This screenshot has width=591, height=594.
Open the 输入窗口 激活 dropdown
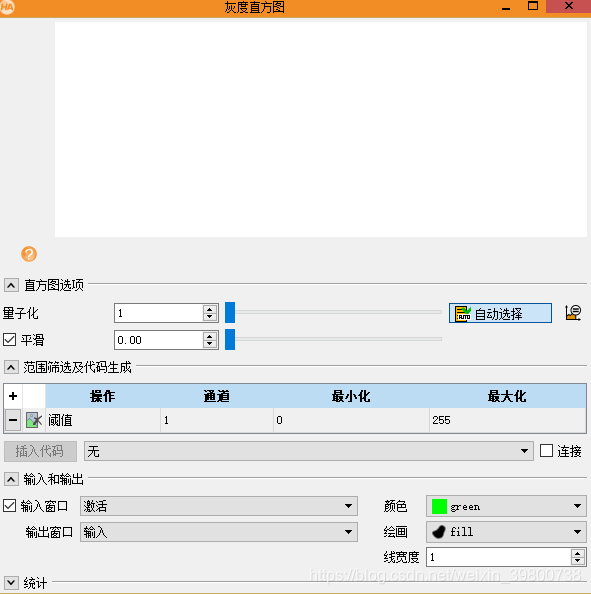(x=219, y=506)
